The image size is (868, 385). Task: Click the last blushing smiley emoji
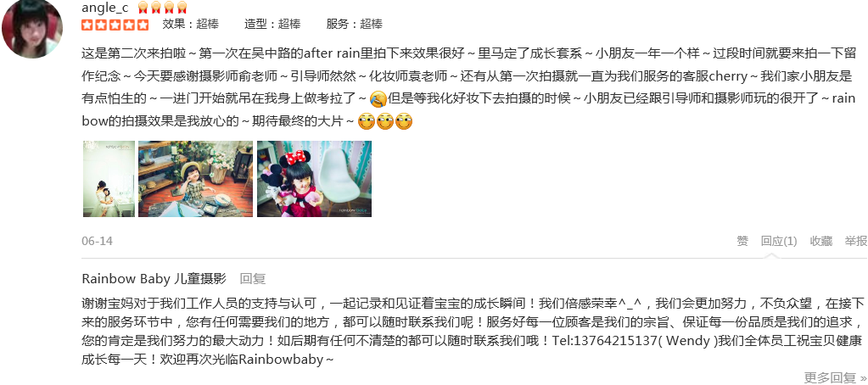404,121
